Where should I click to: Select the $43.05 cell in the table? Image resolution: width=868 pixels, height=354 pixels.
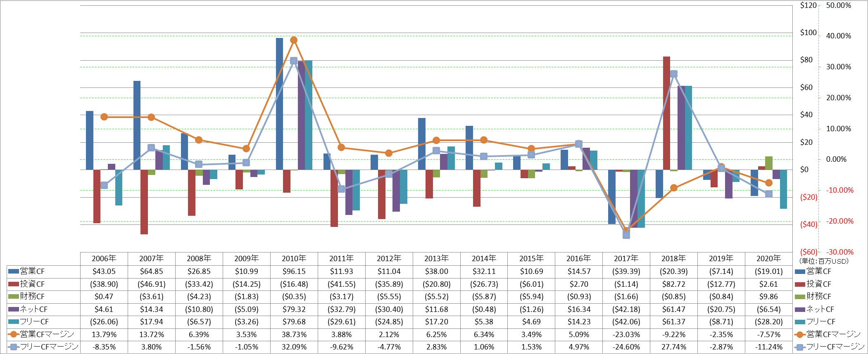pos(104,271)
